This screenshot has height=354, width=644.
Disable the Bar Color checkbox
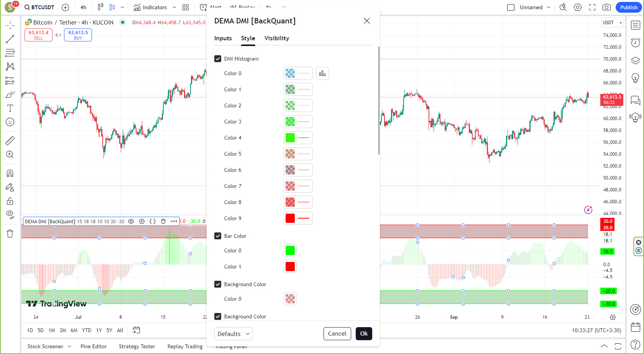point(218,236)
